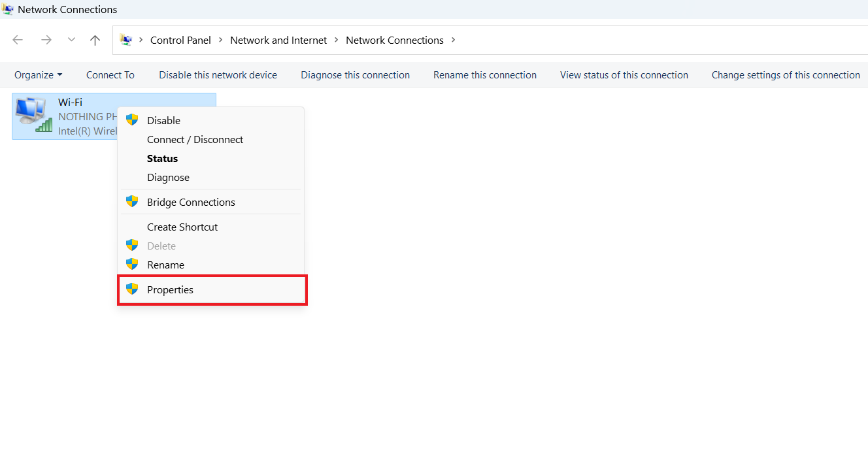Click the address bar computer icon

point(126,40)
